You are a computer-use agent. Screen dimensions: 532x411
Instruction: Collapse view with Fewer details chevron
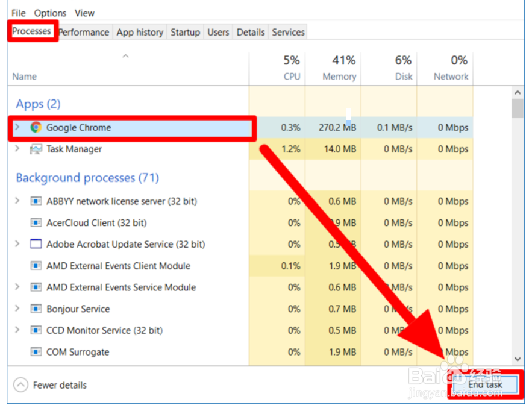pos(21,385)
